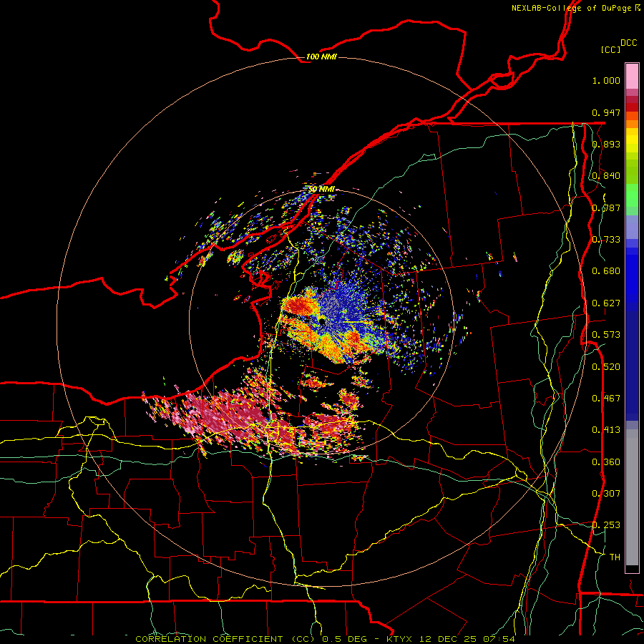The height and width of the screenshot is (644, 644).
Task: Click the [CC] legend unit label
Action: 611,49
